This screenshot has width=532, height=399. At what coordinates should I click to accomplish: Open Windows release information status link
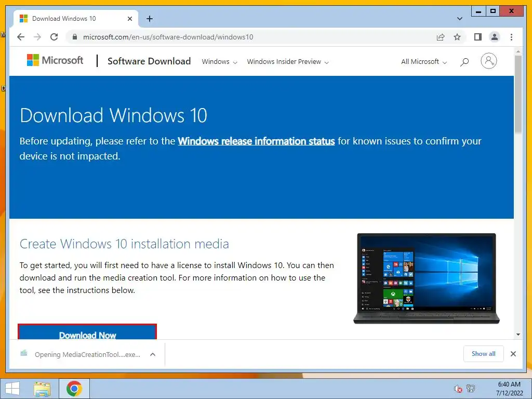pyautogui.click(x=256, y=141)
